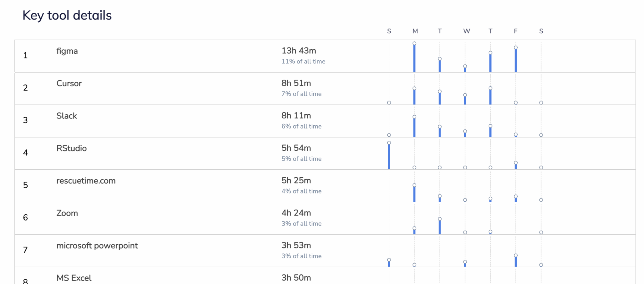Click the 'Key tool details' heading
Screen dimensions: 644x284
click(67, 15)
